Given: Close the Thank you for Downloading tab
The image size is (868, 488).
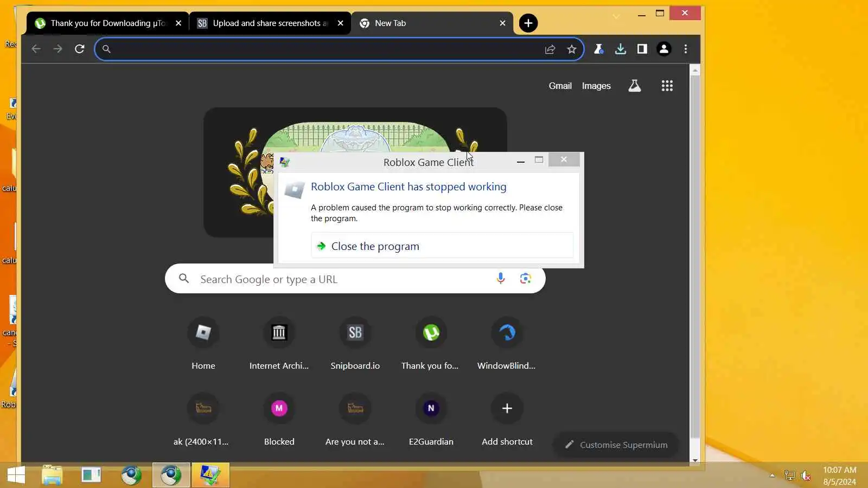Looking at the screenshot, I should pos(178,23).
